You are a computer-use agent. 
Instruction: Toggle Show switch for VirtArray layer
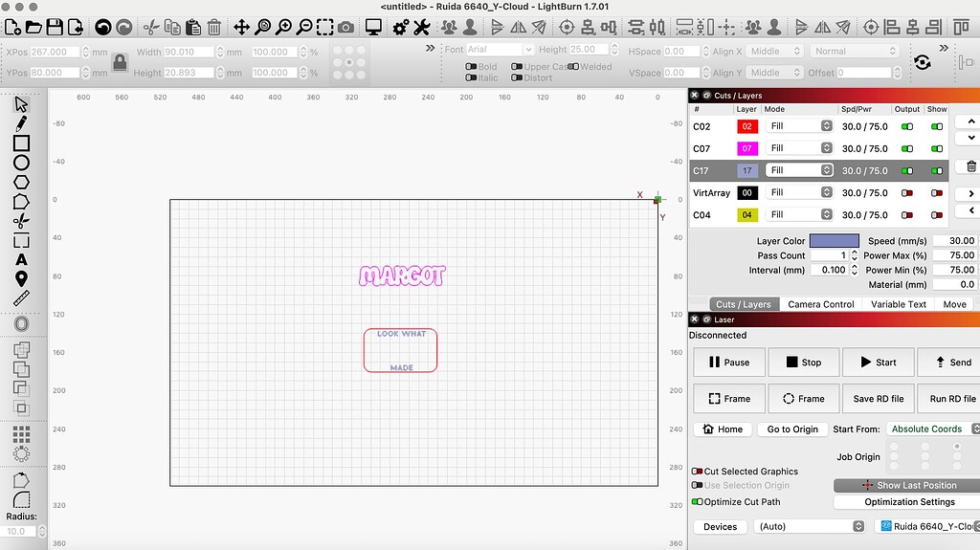(936, 193)
